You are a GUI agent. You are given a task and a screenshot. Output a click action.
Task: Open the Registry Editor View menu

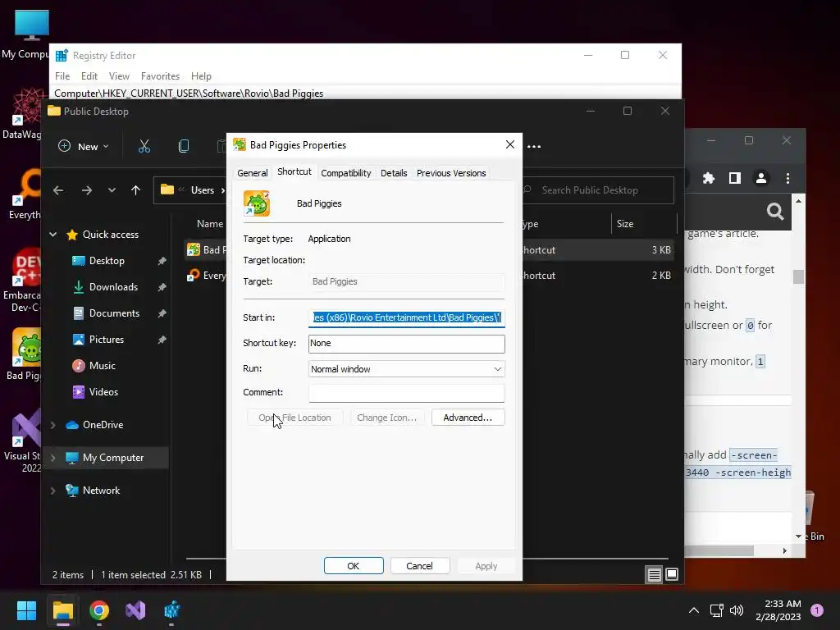[x=119, y=76]
